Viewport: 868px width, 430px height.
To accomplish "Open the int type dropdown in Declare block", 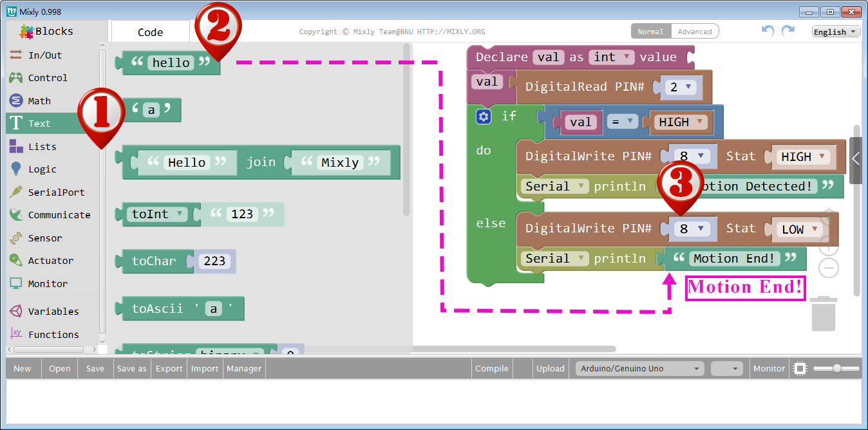I will pyautogui.click(x=612, y=57).
